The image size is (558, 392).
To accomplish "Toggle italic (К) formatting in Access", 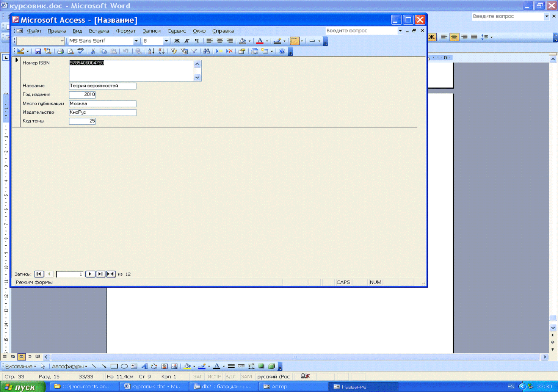I will point(187,41).
